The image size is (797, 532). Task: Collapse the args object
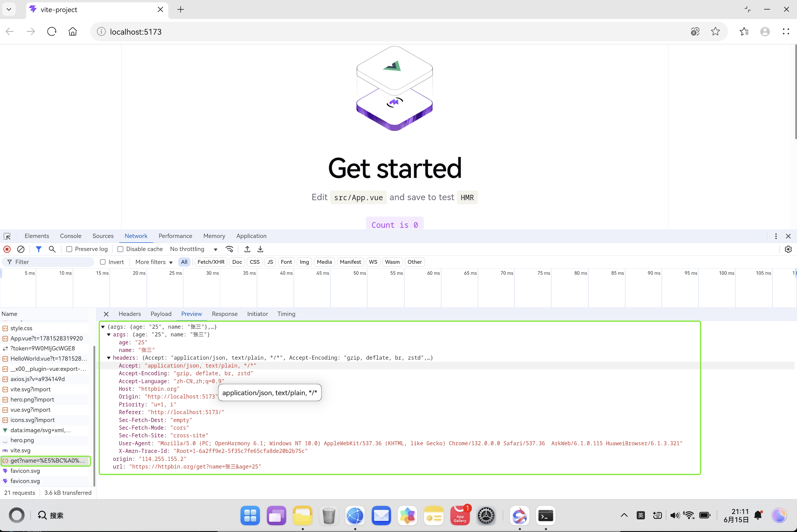pos(109,334)
